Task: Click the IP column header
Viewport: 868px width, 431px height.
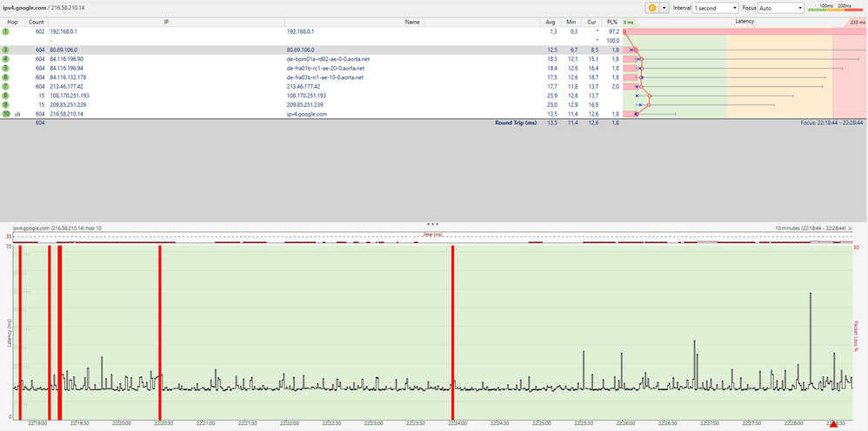Action: pos(166,22)
